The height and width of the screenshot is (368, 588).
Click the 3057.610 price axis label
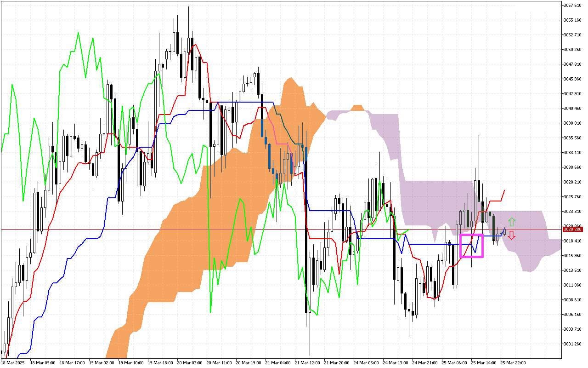[x=573, y=6]
